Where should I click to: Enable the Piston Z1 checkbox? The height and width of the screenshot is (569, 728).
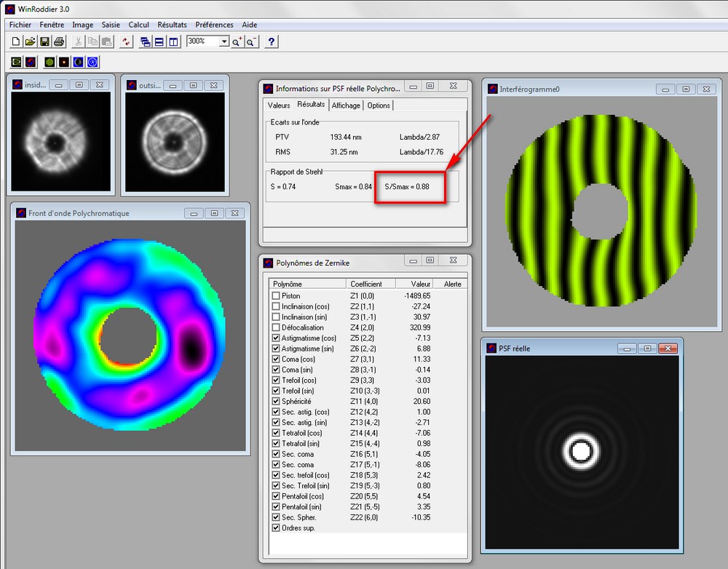click(275, 296)
